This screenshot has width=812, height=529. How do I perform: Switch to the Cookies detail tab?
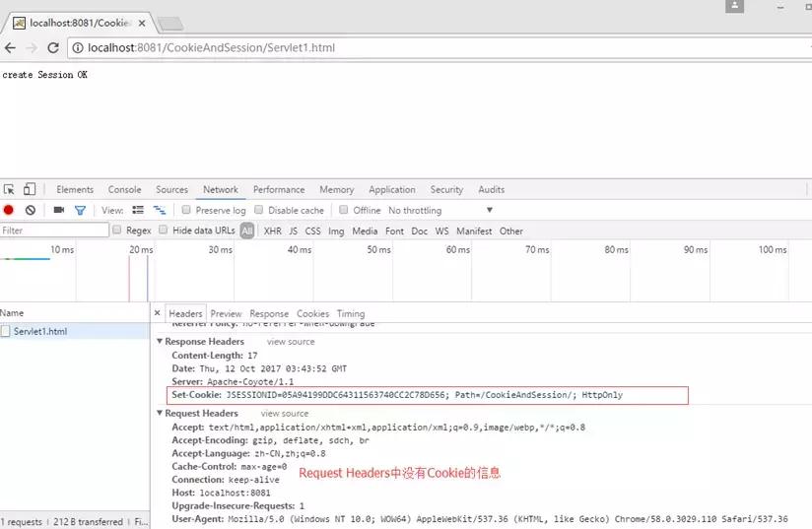click(312, 313)
